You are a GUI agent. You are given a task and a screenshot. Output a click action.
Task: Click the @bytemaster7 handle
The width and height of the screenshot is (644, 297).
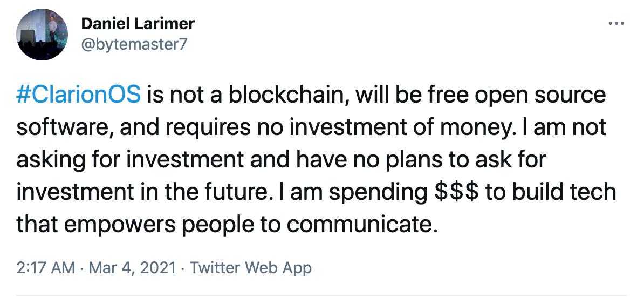pyautogui.click(x=133, y=44)
